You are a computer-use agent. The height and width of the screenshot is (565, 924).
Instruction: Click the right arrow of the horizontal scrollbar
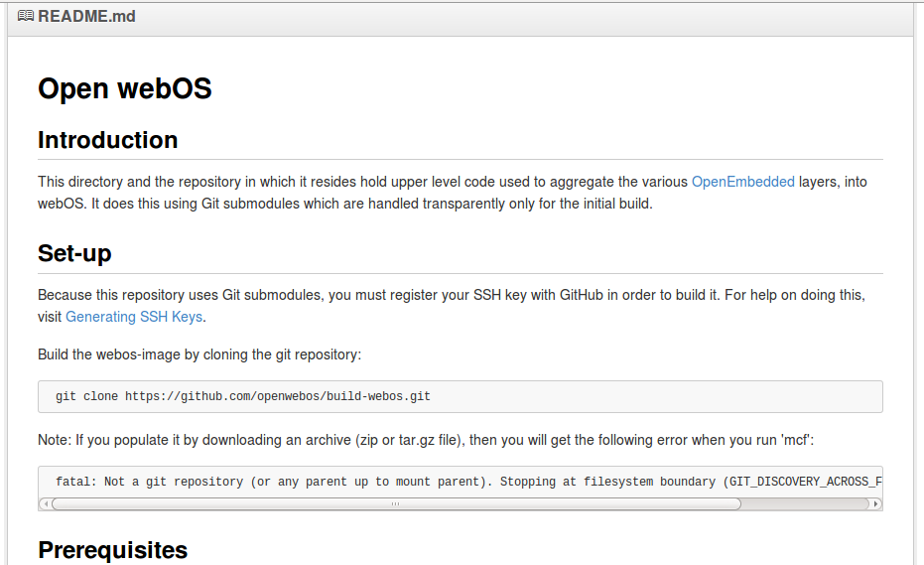[875, 504]
